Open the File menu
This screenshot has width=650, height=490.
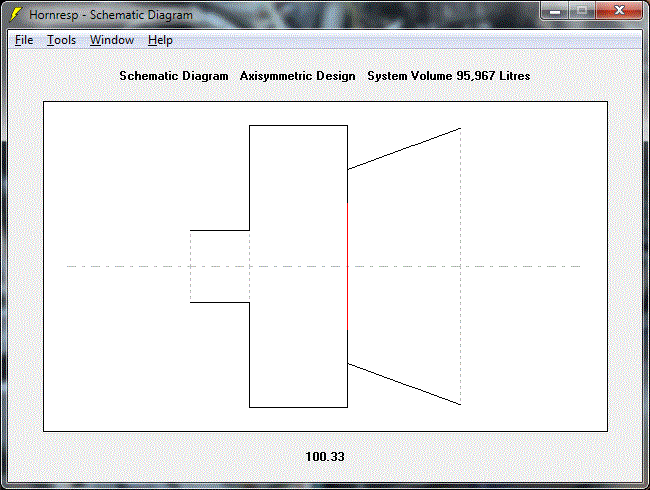pos(24,40)
